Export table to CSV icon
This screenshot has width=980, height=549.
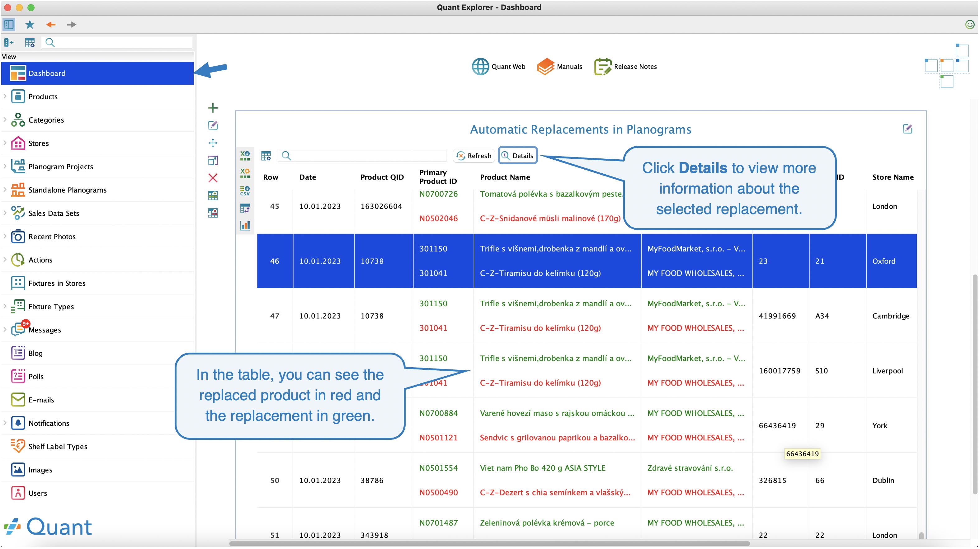click(245, 190)
